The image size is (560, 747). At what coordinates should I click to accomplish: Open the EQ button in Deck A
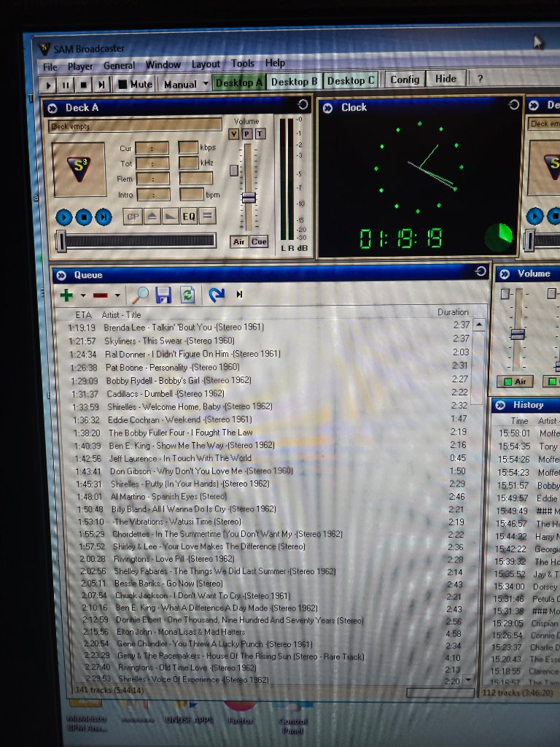pos(189,216)
